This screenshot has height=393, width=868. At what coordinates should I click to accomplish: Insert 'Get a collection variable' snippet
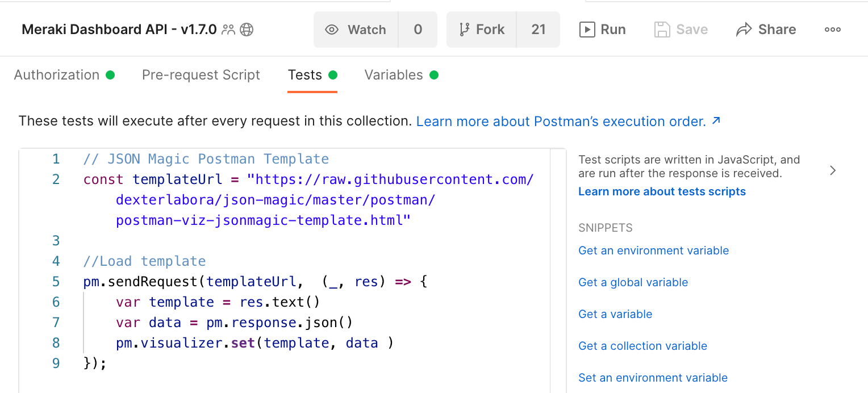(x=642, y=346)
